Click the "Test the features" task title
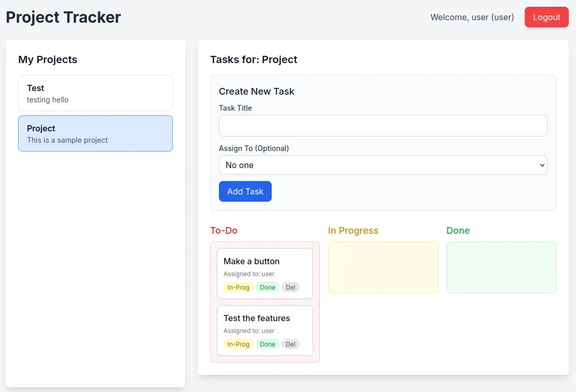Screen dimensions: 576x392 pos(257,318)
